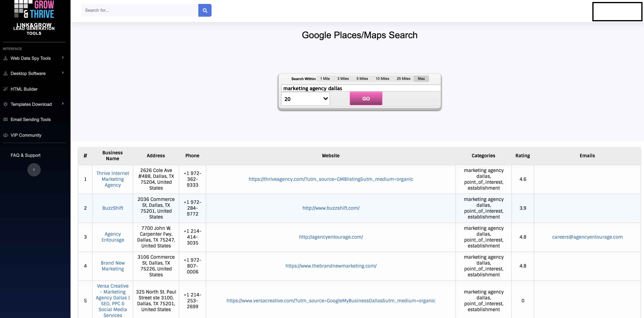The width and height of the screenshot is (644, 318).
Task: Click the Templates Download gear icon
Action: point(5,104)
